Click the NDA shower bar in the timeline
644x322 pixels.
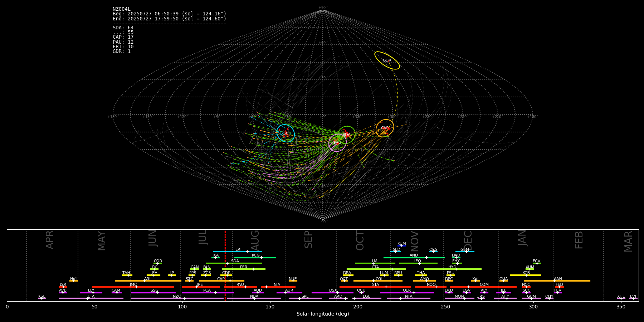point(254,298)
